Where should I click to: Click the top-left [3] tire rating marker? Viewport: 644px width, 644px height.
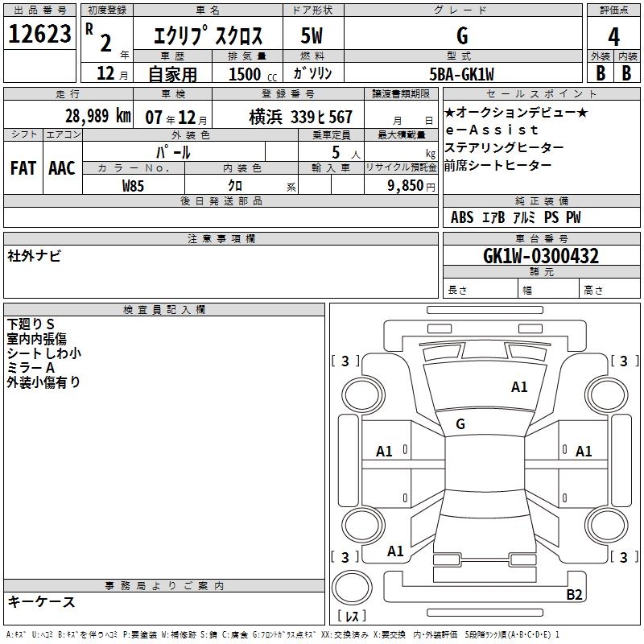346,361
